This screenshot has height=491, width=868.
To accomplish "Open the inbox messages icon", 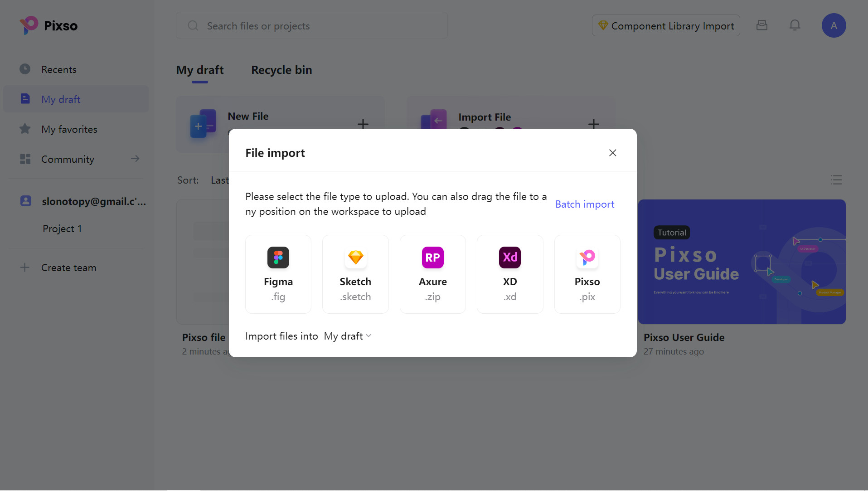I will point(762,25).
